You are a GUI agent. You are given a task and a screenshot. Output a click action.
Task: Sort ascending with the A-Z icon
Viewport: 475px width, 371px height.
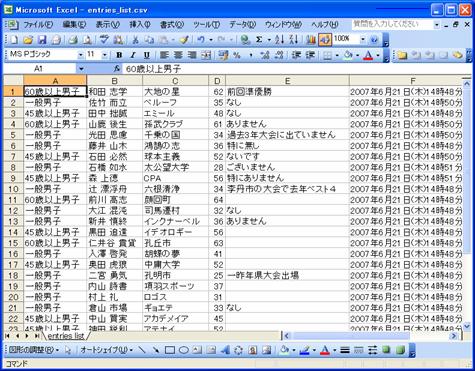click(x=280, y=40)
